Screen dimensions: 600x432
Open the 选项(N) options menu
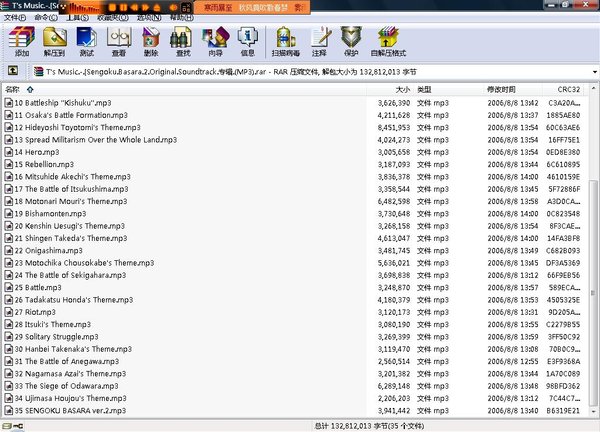pos(149,18)
